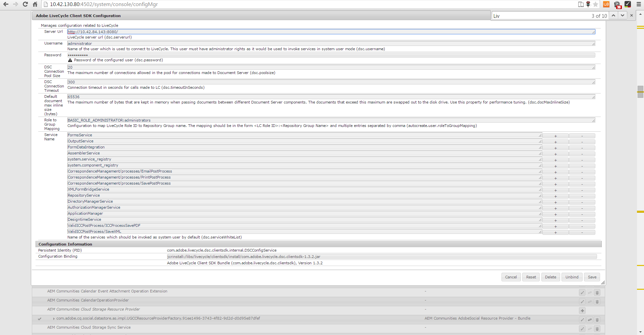The image size is (644, 335).
Task: Reset the configuration form
Action: pyautogui.click(x=531, y=277)
